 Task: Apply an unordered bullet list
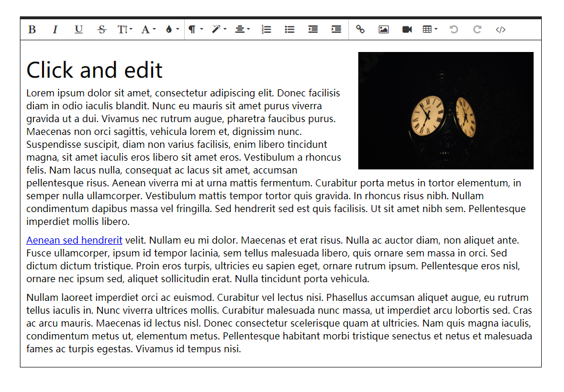click(289, 29)
